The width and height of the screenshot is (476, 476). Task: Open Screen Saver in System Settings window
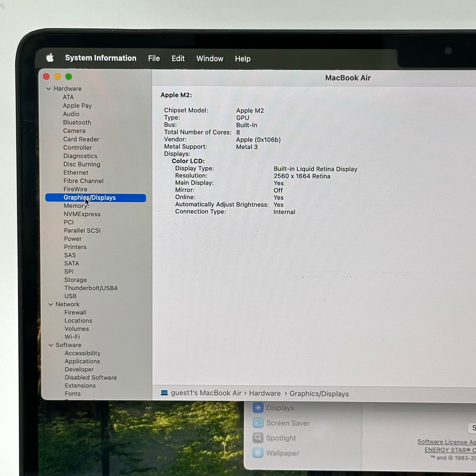pos(281,423)
